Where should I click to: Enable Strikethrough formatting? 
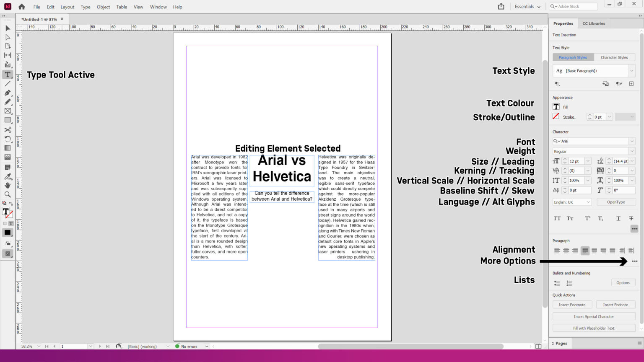[631, 218]
